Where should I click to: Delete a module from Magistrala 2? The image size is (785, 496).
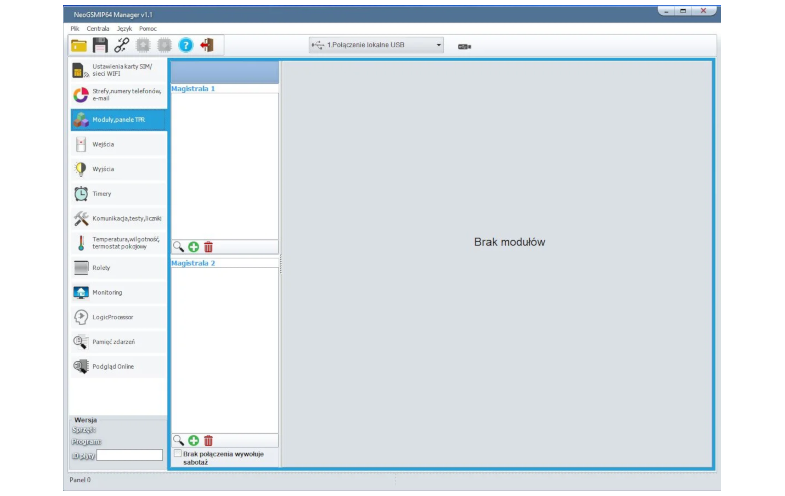208,440
